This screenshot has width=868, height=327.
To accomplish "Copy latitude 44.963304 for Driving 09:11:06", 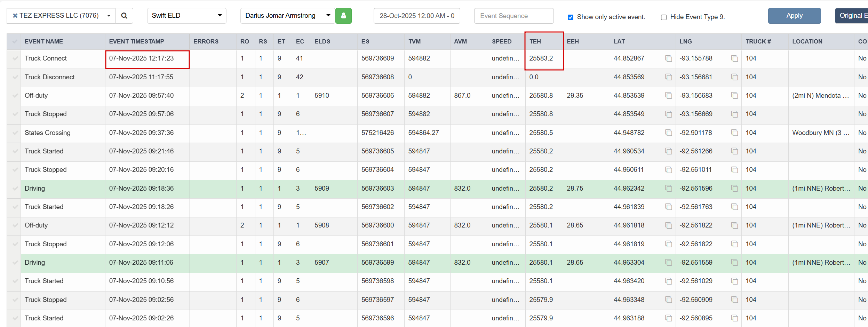I will tap(668, 262).
